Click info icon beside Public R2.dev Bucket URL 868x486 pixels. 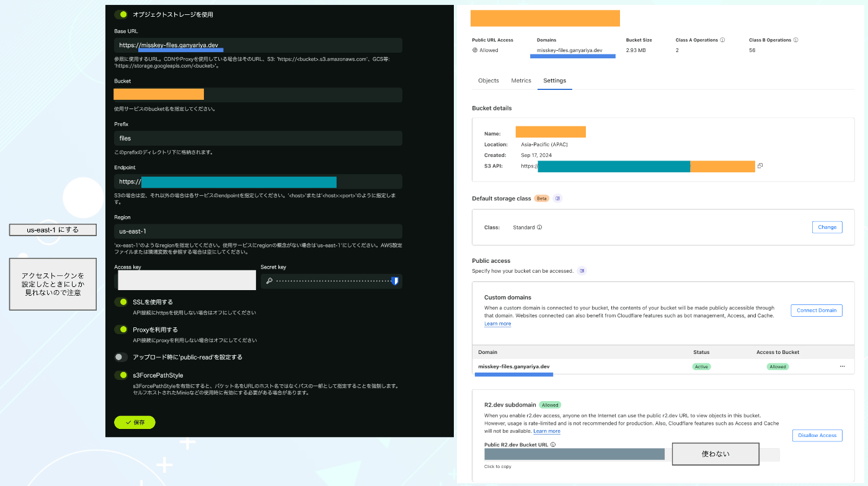click(x=553, y=444)
